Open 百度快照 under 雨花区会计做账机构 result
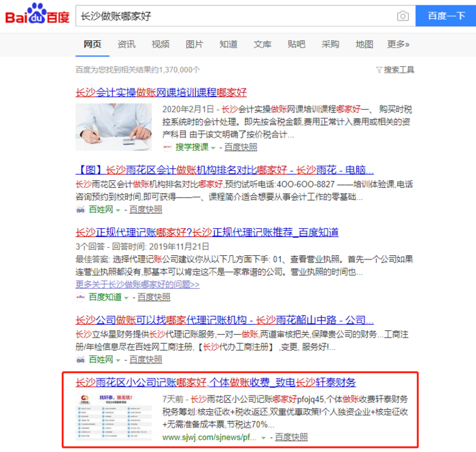Screen dimensions: 476x452 pyautogui.click(x=146, y=210)
